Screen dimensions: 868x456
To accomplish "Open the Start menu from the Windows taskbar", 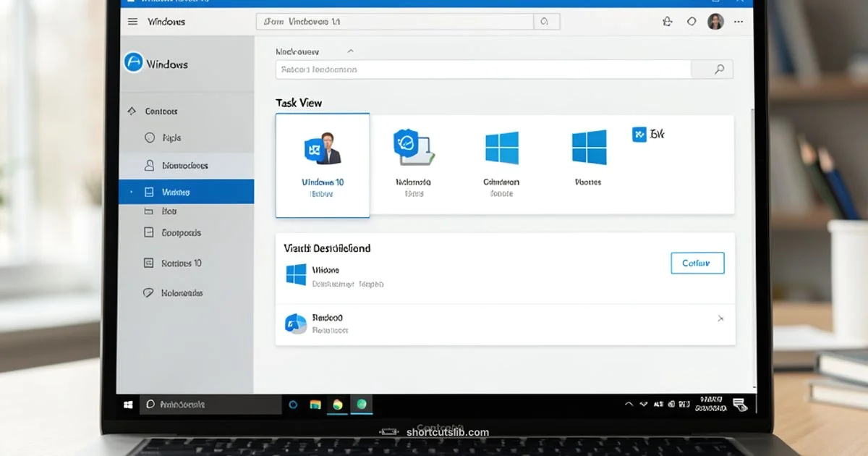I will [129, 405].
